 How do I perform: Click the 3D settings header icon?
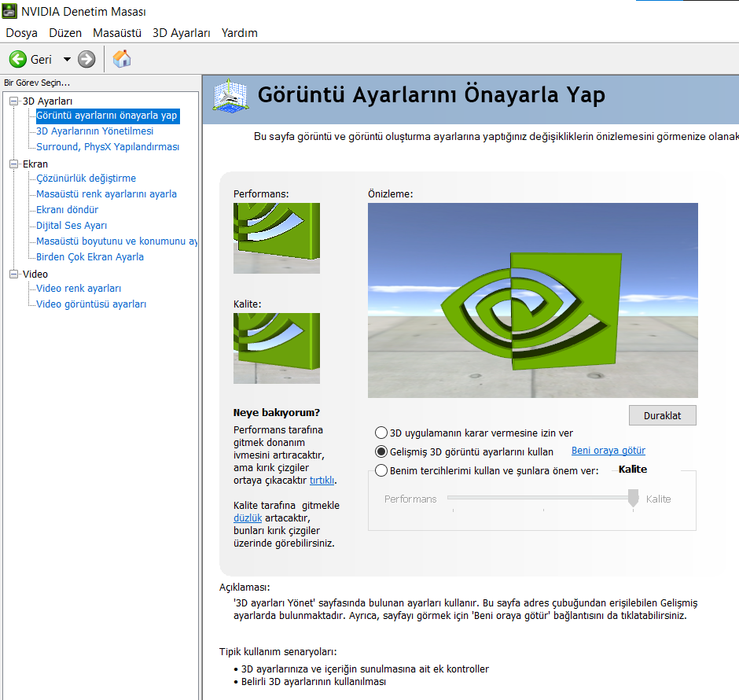tap(230, 96)
